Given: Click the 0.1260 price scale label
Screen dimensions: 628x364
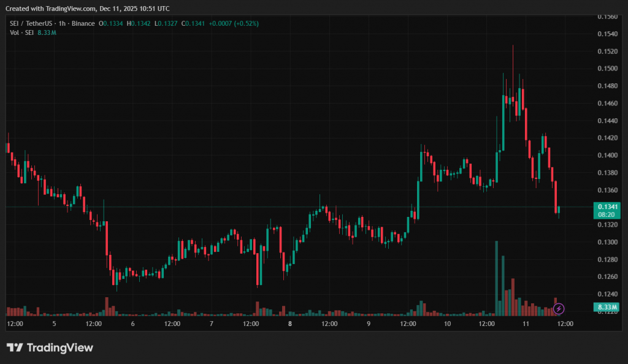Looking at the screenshot, I should coord(607,277).
